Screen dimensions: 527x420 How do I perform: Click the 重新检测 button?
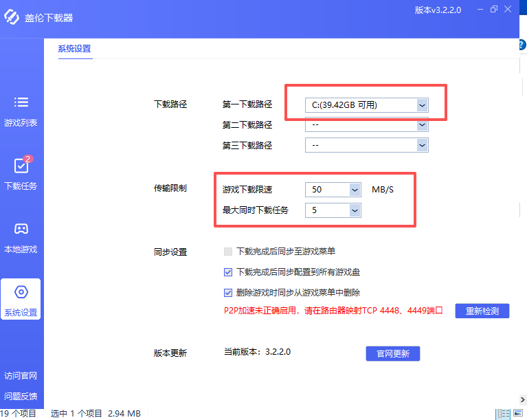pyautogui.click(x=482, y=311)
